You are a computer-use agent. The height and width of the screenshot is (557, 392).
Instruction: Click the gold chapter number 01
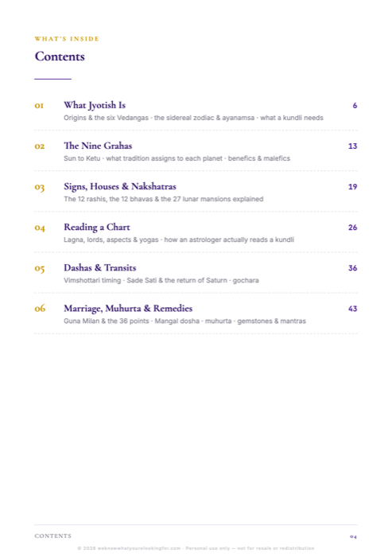tap(39, 106)
